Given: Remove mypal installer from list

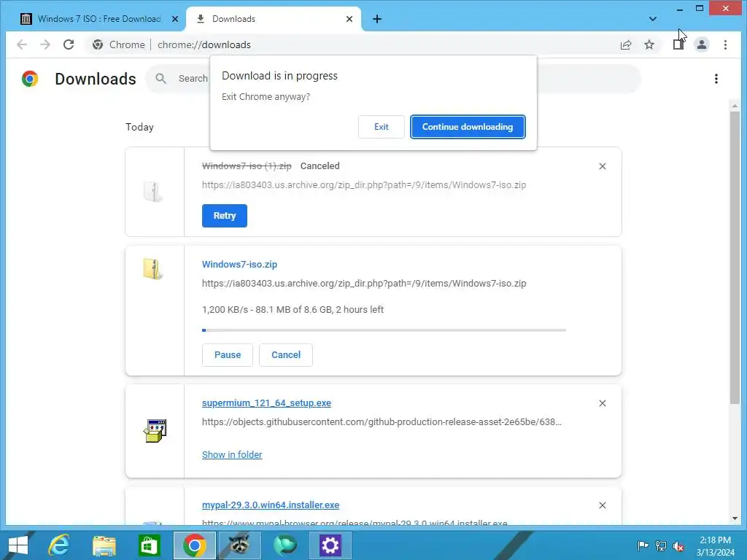Looking at the screenshot, I should coord(602,505).
